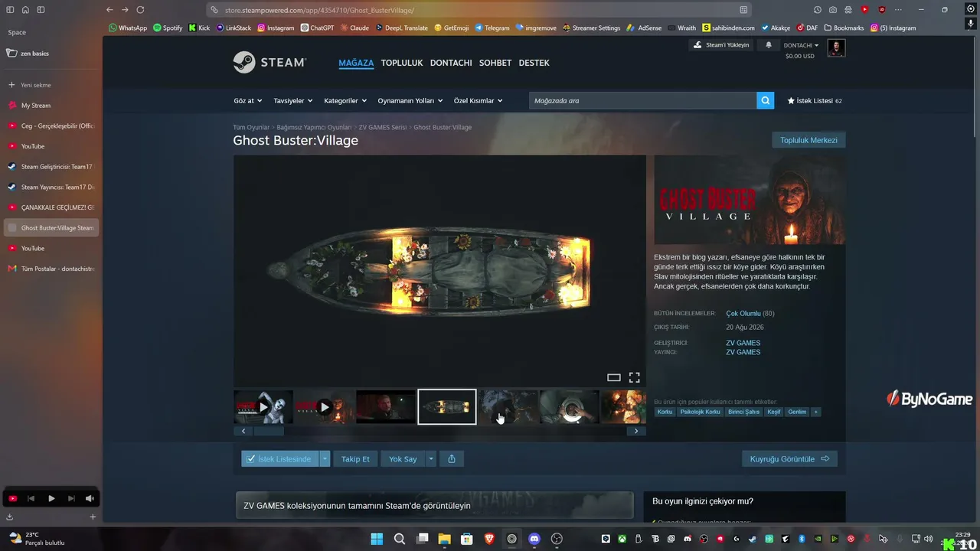Switch to the My Stream sidebar tab
Viewport: 980px width, 551px height.
tap(51, 106)
